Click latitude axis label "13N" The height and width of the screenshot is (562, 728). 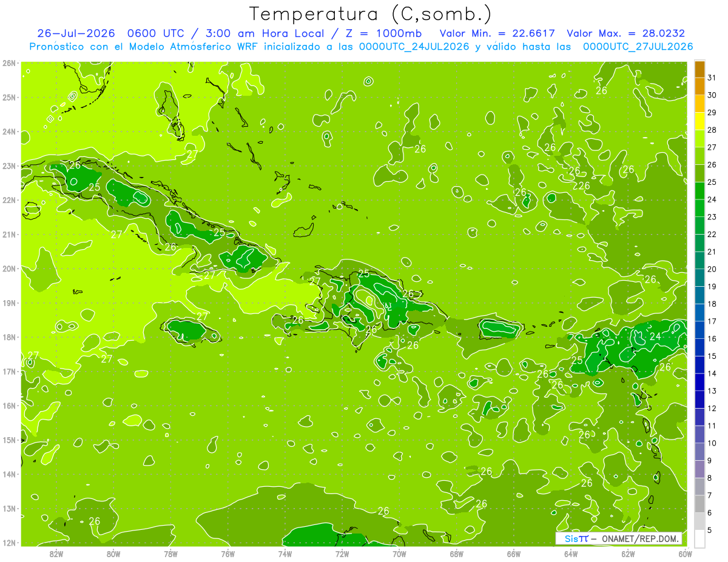9,508
